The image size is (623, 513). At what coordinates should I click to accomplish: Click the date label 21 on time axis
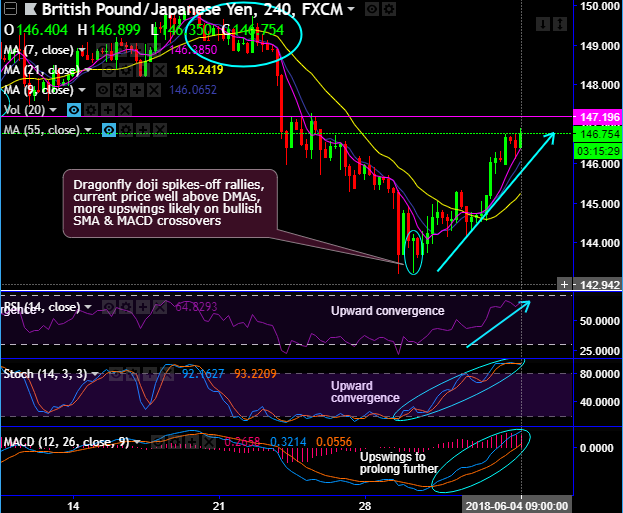[219, 506]
